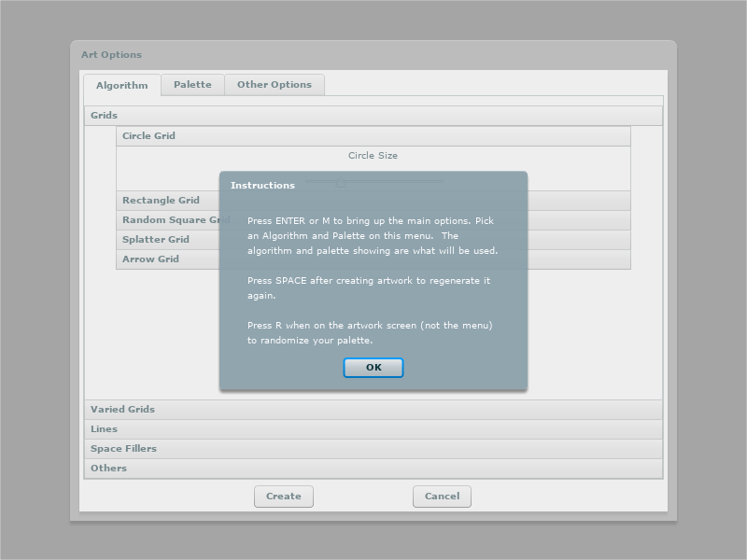Click the Circle Size label
This screenshot has height=560, width=747.
click(373, 156)
